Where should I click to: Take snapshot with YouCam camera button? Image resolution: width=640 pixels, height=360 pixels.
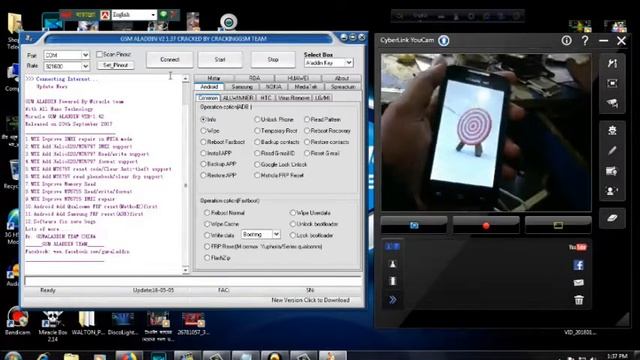414,225
